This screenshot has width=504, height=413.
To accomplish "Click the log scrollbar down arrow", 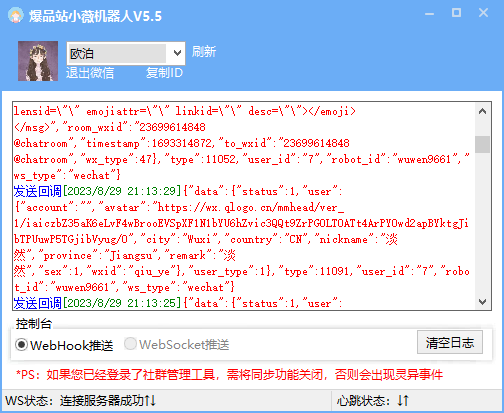I will [482, 302].
